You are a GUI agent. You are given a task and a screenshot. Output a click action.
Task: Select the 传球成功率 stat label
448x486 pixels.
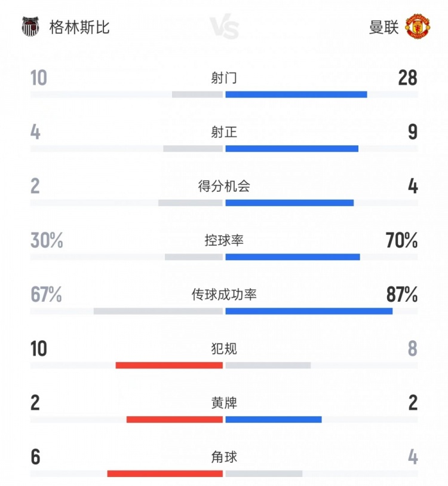point(224,295)
